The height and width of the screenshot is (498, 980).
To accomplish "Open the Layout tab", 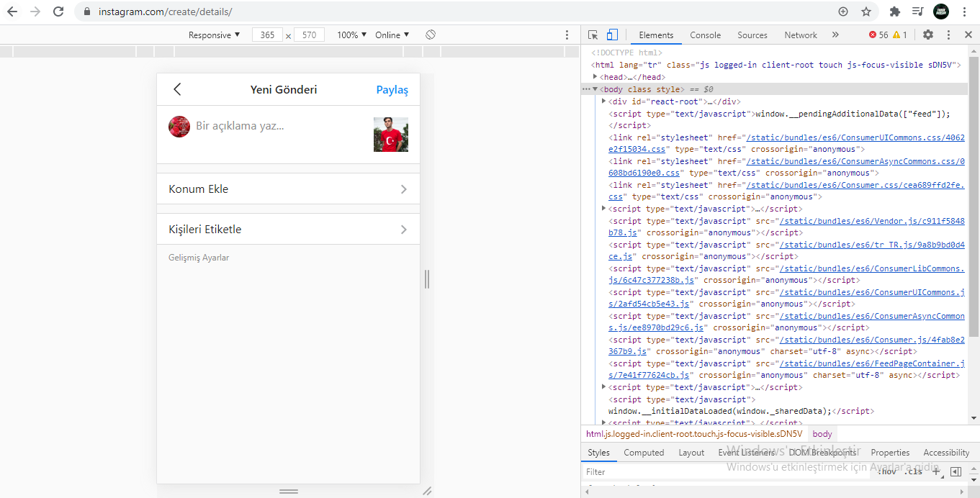I will (691, 453).
